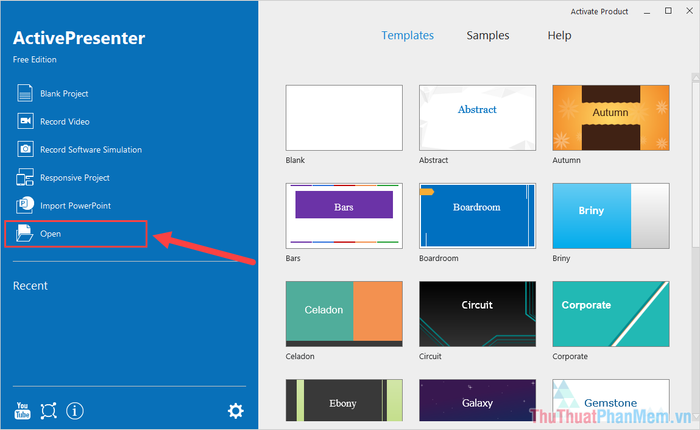Open the Help tab
This screenshot has height=430, width=700.
(559, 35)
